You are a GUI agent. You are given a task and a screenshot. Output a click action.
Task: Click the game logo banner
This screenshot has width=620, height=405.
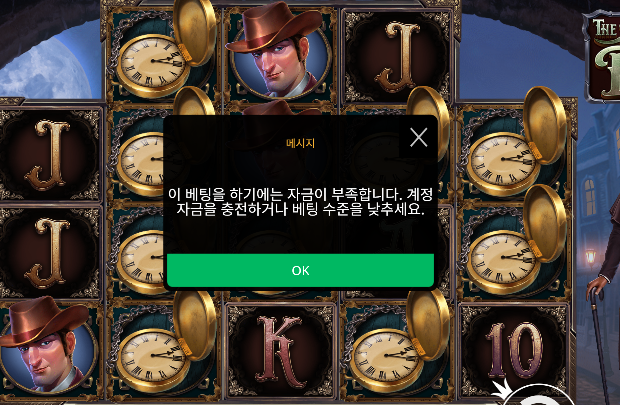602,55
